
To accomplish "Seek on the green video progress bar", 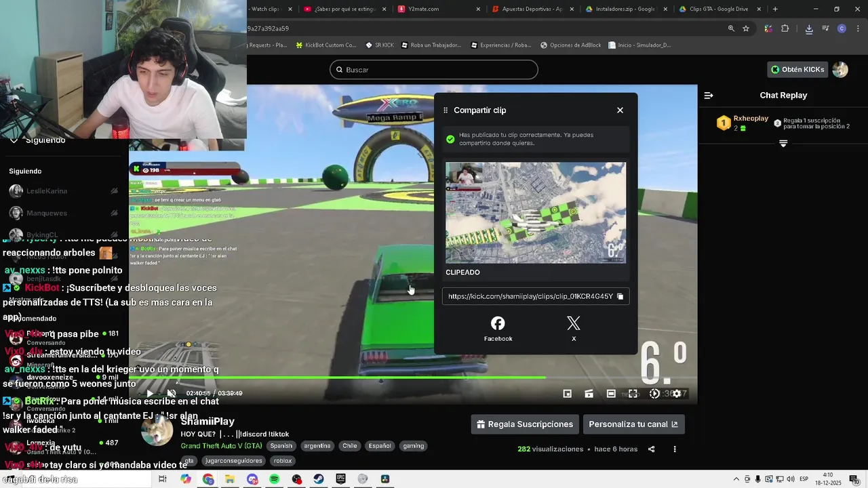I will (413, 378).
